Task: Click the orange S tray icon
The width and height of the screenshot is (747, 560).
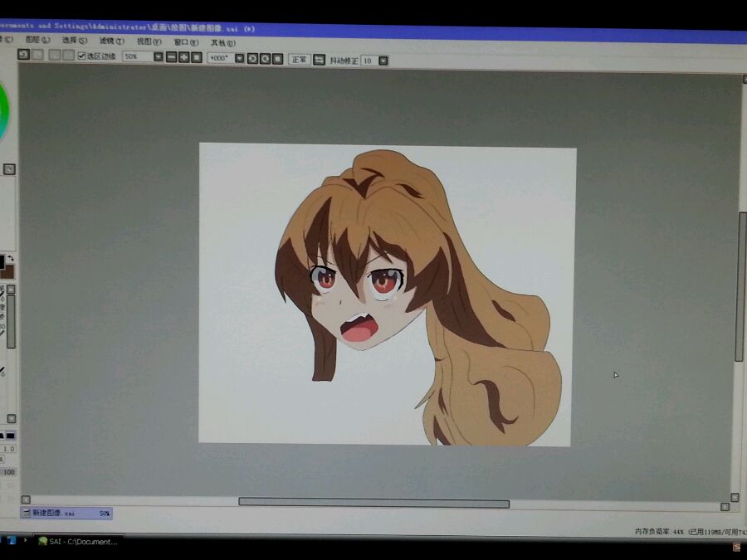Action: pos(736,548)
